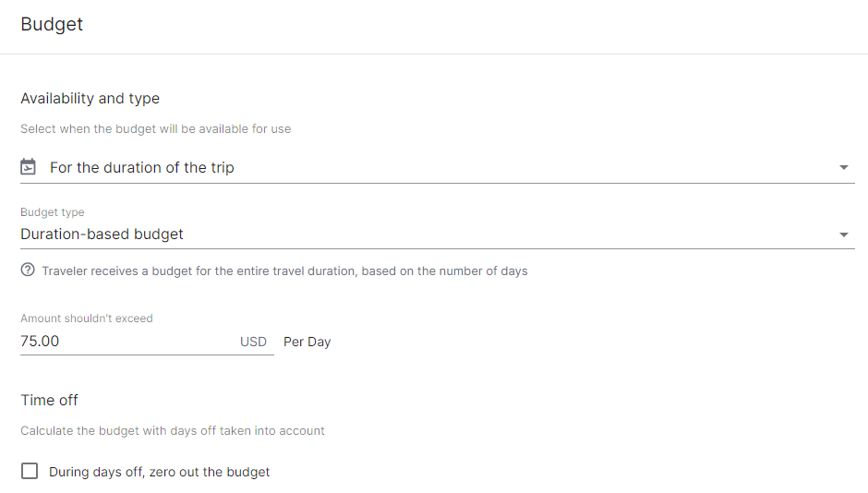Image resolution: width=868 pixels, height=493 pixels.
Task: Click the 75.00 amount input field
Action: click(x=127, y=342)
